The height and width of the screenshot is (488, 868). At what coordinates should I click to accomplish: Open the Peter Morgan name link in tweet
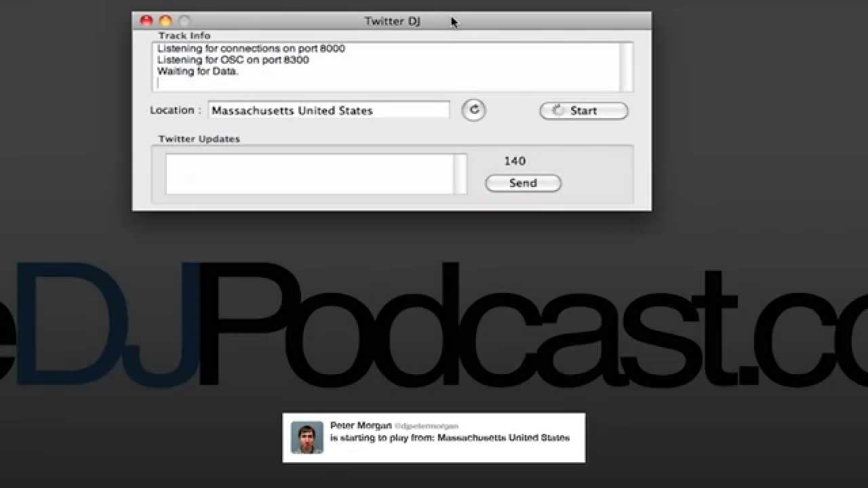(361, 426)
